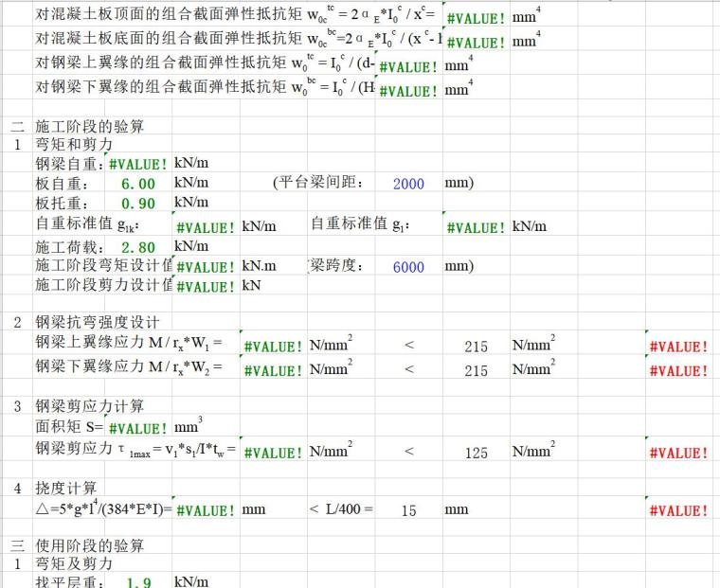Select the 自重标准值 g1 error cell

point(475,227)
